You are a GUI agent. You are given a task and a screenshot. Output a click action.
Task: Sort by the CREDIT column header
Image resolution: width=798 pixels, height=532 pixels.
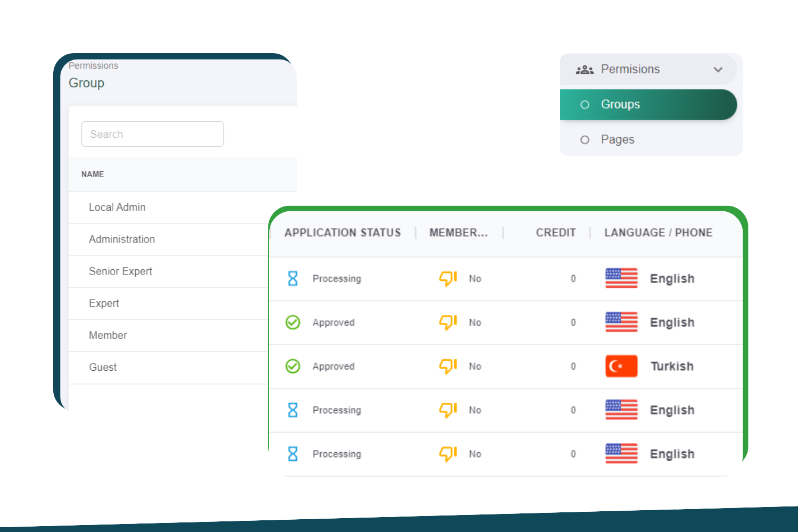555,232
